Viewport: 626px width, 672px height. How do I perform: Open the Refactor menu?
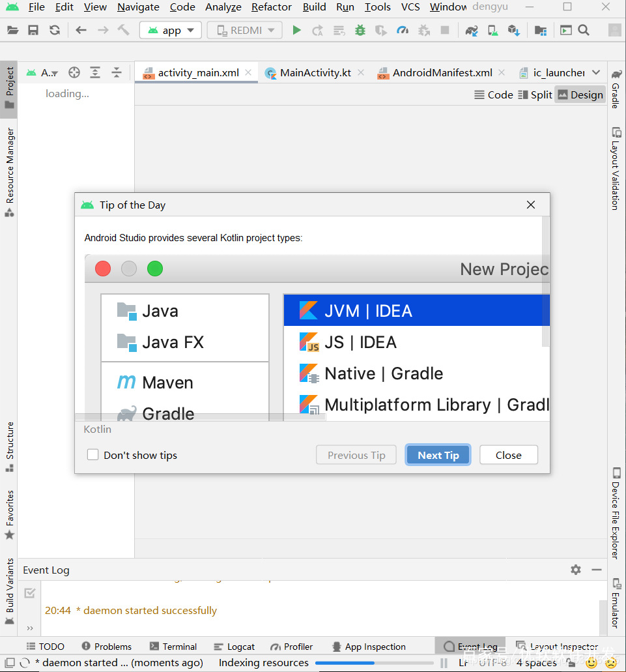272,7
